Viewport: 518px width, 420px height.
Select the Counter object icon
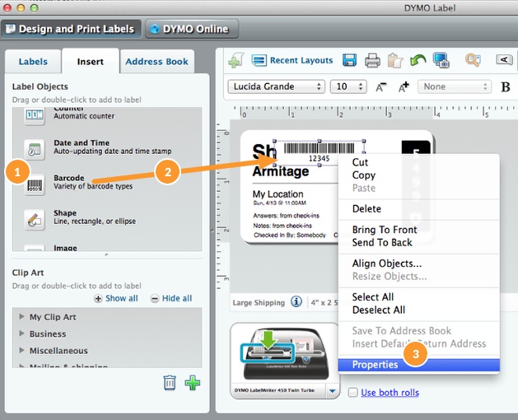[35, 115]
